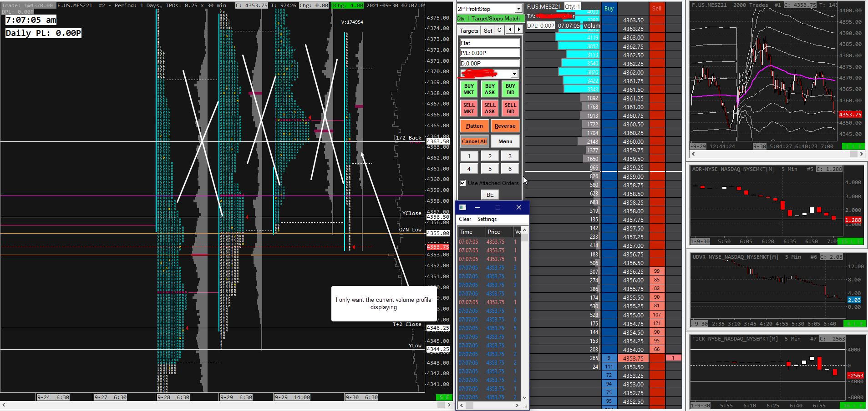
Task: Click the 4360.00 price row in DOM
Action: (633, 142)
